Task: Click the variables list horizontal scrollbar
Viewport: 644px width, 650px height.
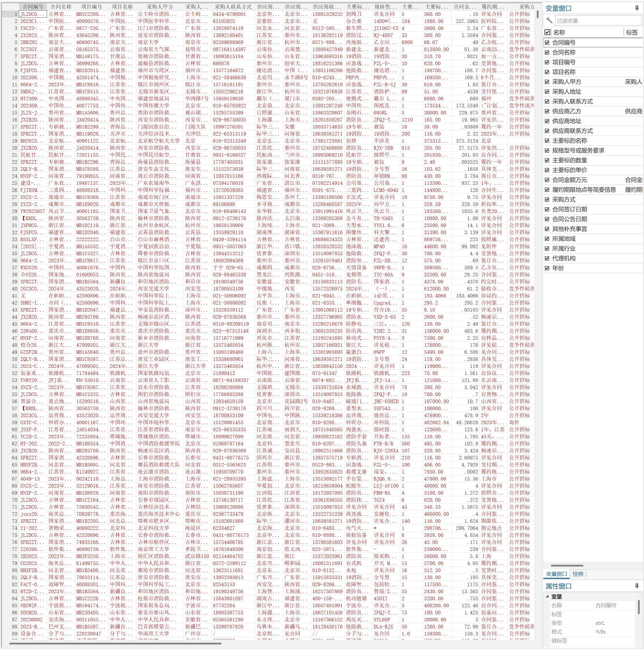Action: point(567,566)
